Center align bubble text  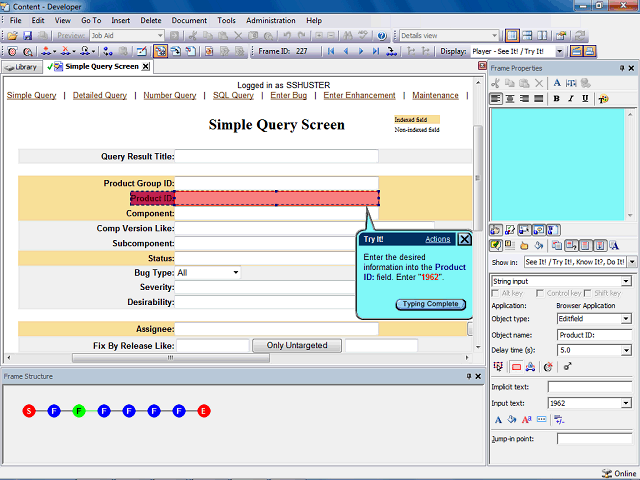[510, 99]
